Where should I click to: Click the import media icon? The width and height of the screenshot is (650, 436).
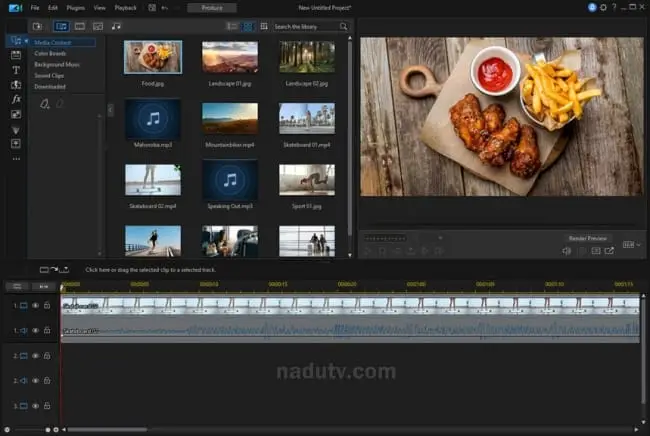[37, 27]
